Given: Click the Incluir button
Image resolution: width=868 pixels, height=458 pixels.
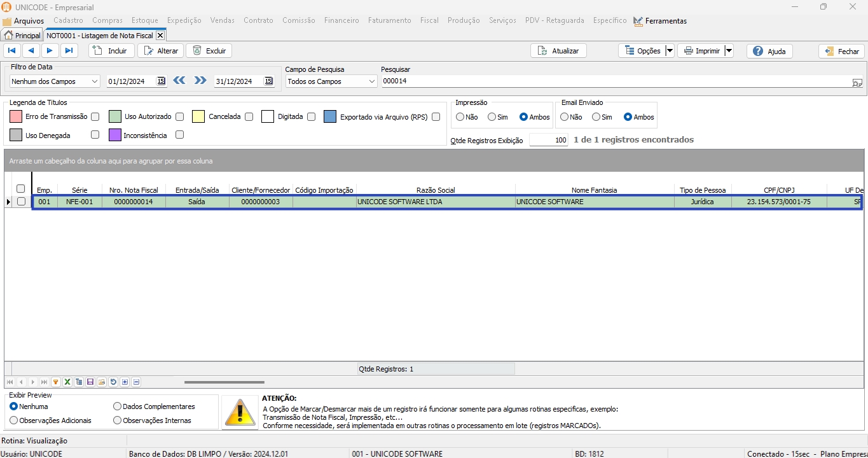Looking at the screenshot, I should pos(111,51).
